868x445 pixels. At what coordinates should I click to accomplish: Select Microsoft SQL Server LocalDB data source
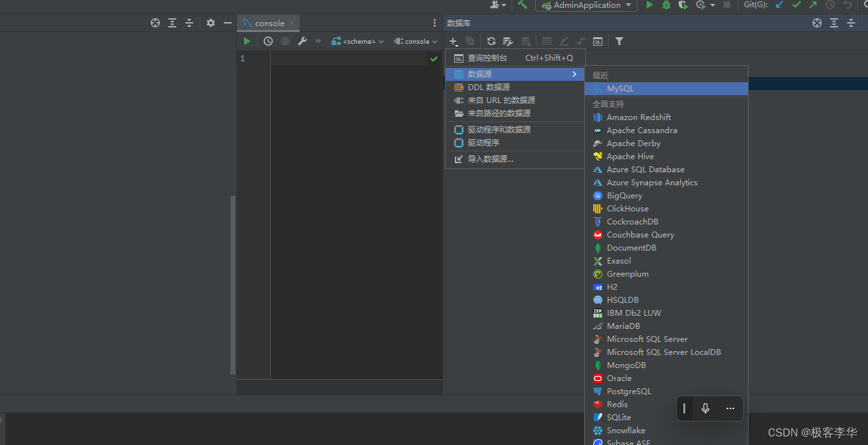click(666, 352)
